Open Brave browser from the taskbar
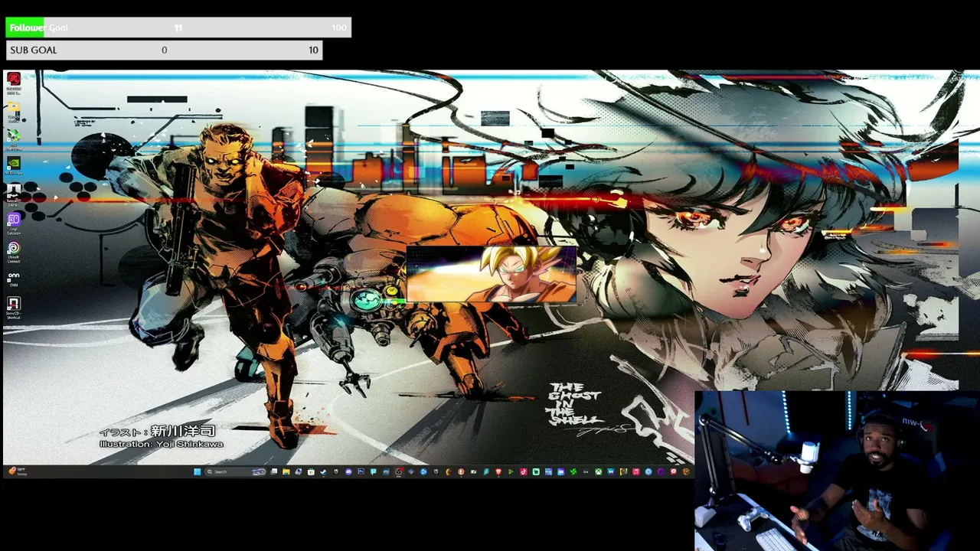Screen dimensions: 980x551 498,471
